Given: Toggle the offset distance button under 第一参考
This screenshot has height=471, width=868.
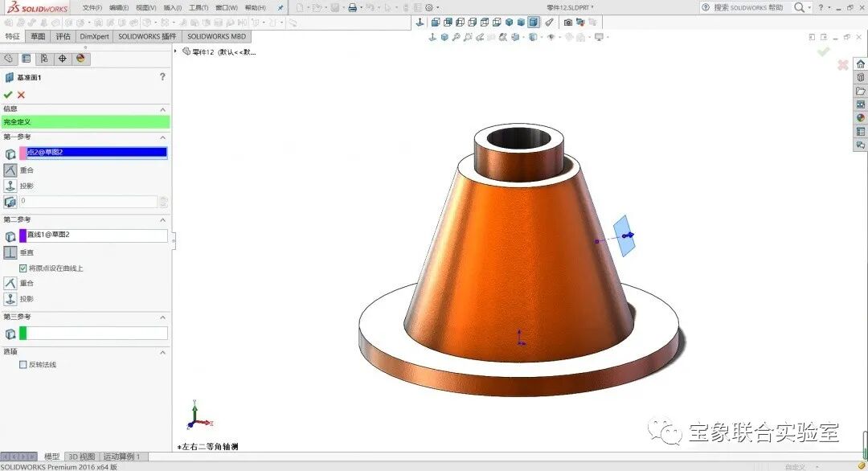Looking at the screenshot, I should click(x=10, y=202).
